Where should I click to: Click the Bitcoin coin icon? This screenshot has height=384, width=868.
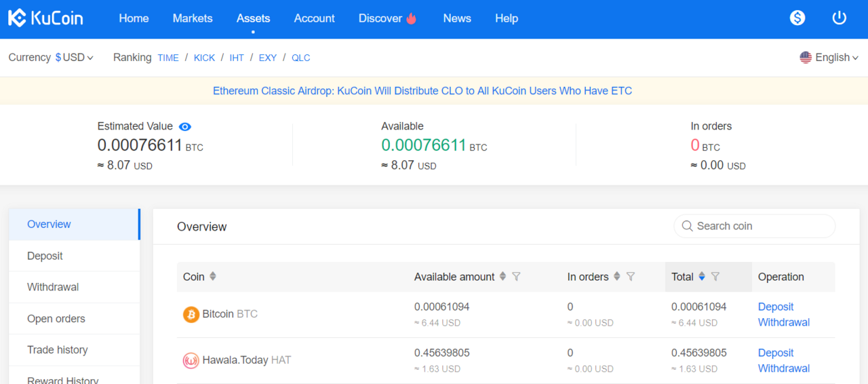pyautogui.click(x=191, y=314)
